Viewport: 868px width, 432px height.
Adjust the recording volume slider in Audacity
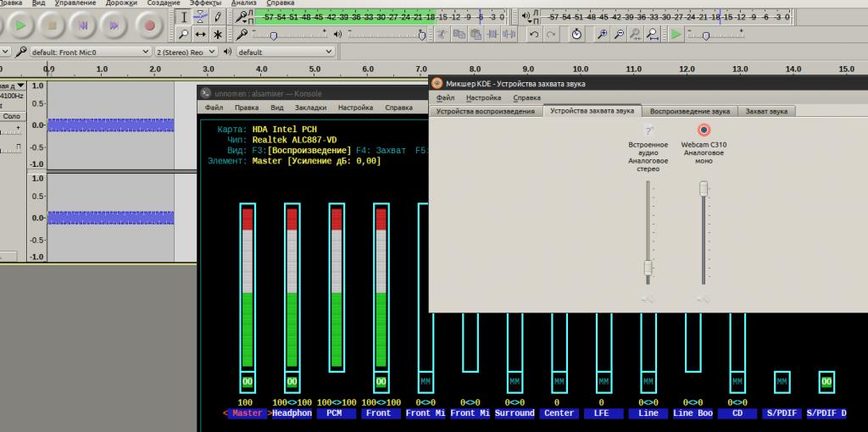click(x=273, y=36)
